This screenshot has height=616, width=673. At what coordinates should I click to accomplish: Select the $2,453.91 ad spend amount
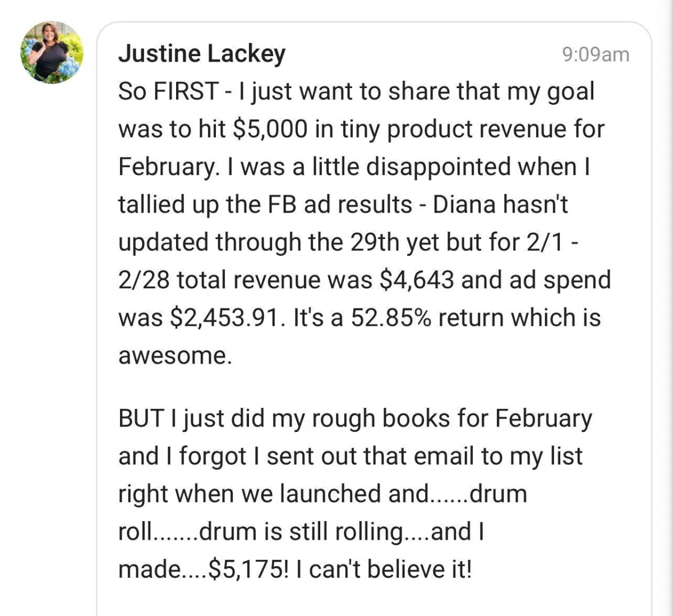point(224,318)
